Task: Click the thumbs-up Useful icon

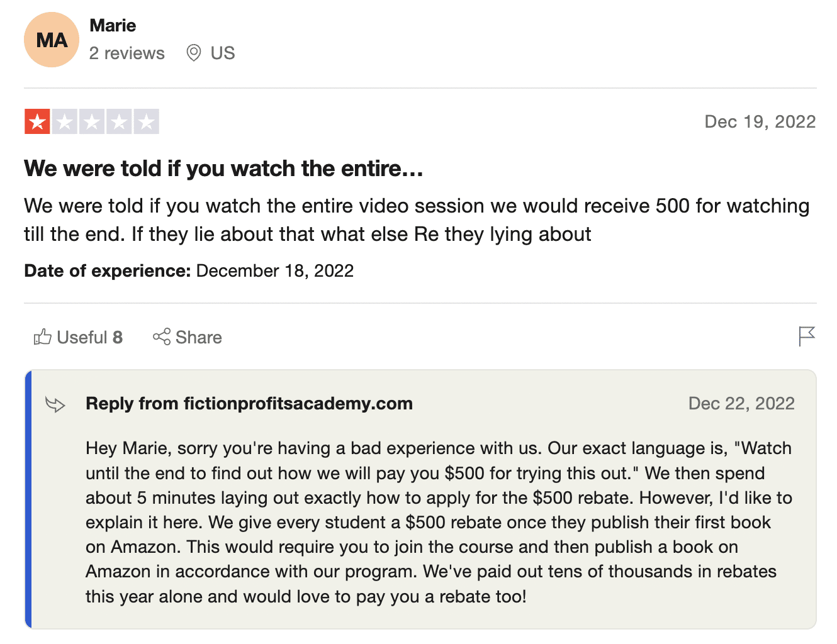Action: (42, 337)
